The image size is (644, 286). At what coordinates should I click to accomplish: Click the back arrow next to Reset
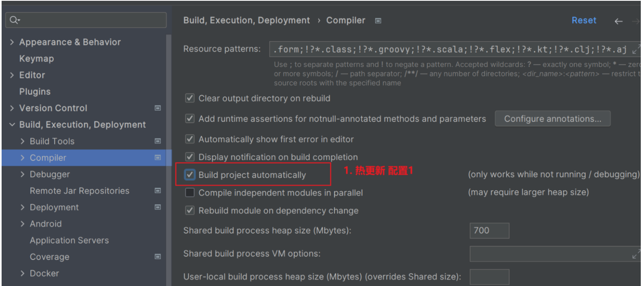(x=618, y=21)
